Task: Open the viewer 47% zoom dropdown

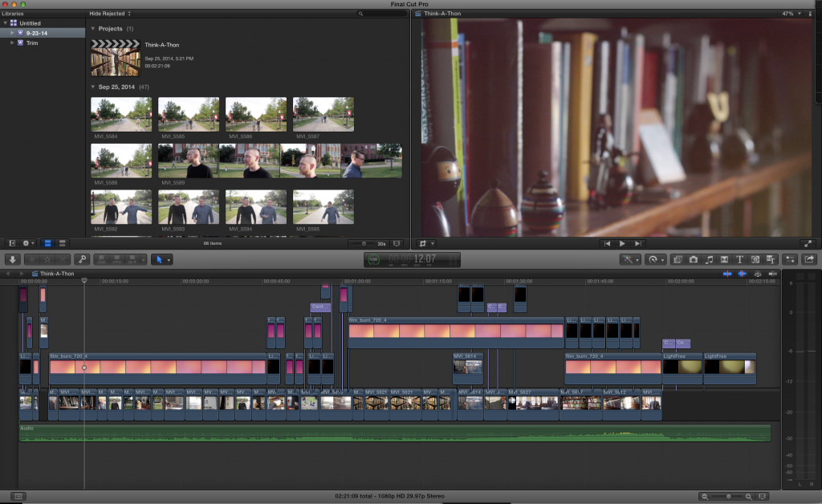Action: pyautogui.click(x=791, y=14)
